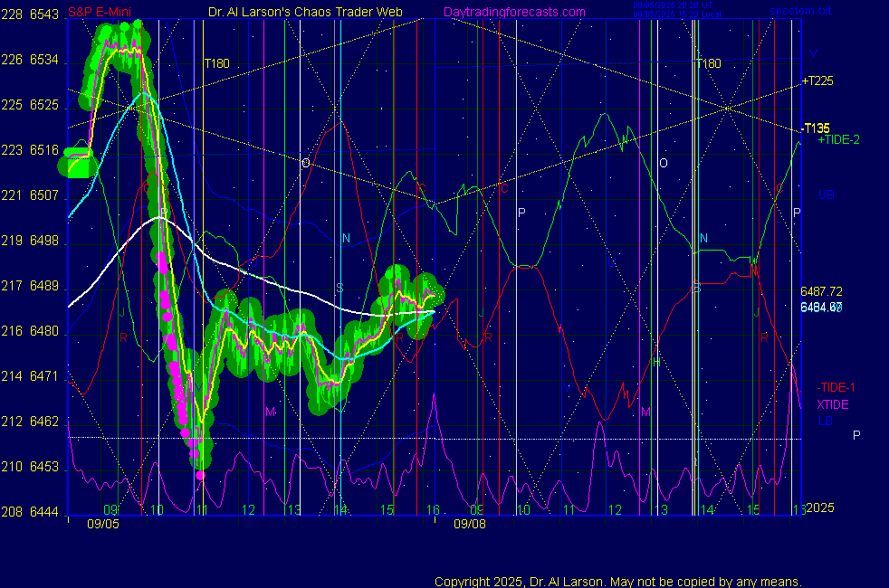Click the 09/08 date label
This screenshot has width=889, height=588.
(469, 524)
